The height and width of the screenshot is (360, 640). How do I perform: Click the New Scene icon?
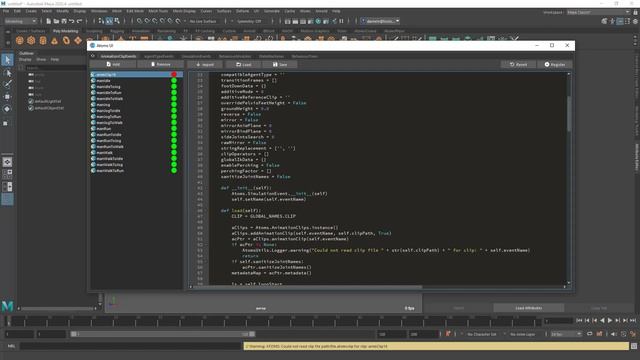click(49, 21)
